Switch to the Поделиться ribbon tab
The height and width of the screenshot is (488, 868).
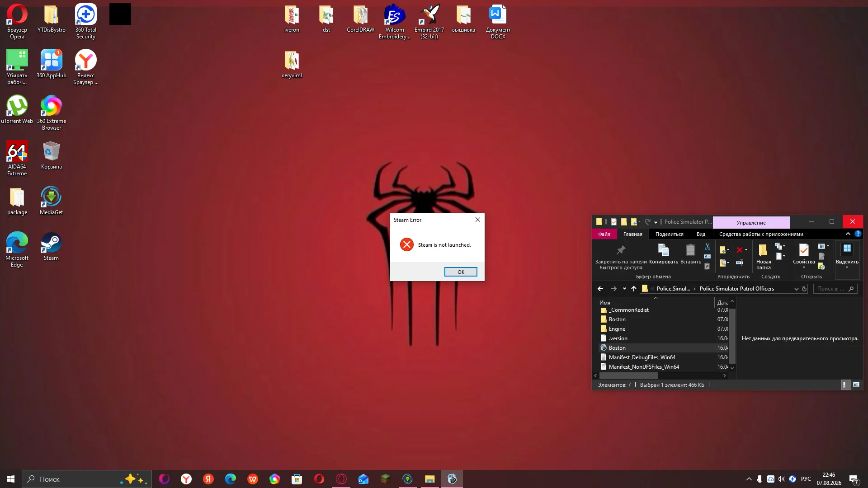tap(670, 234)
